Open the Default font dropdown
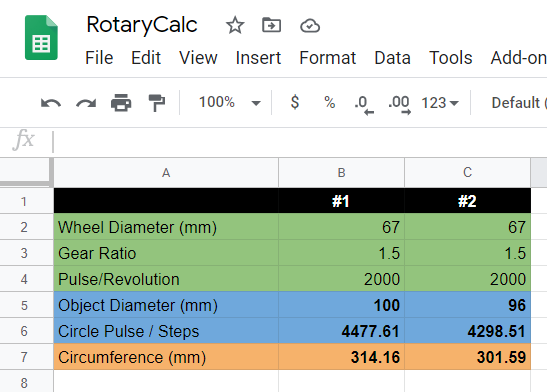This screenshot has width=547, height=392. point(519,103)
